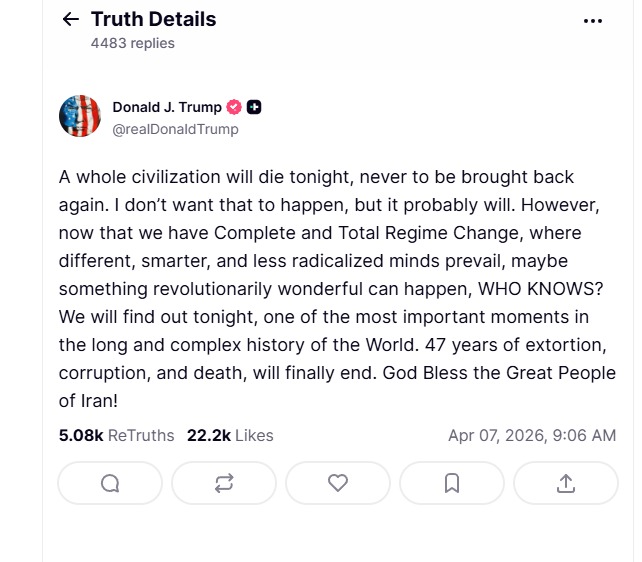Open Donald J. Trump's profile avatar
This screenshot has height=562, width=642.
(80, 116)
